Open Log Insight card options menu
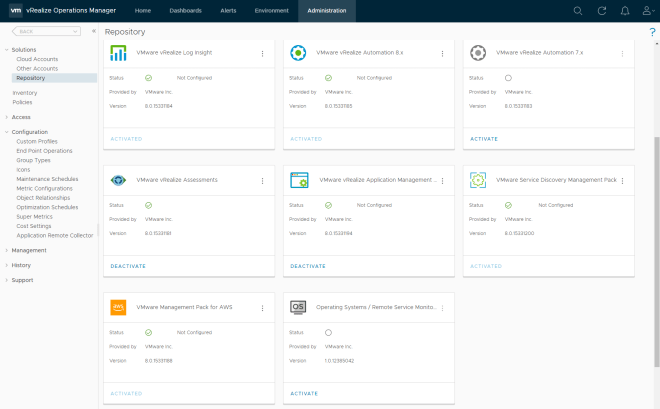This screenshot has width=660, height=409. (262, 53)
